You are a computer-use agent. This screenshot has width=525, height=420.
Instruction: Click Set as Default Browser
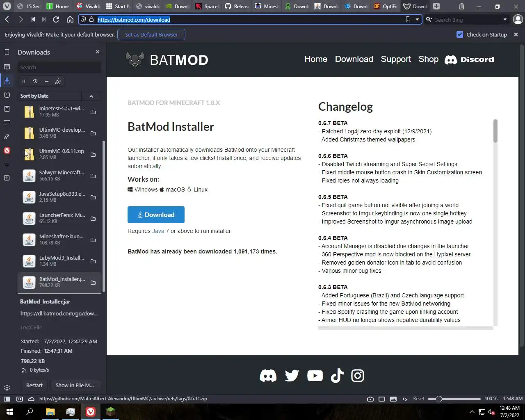[x=151, y=34]
